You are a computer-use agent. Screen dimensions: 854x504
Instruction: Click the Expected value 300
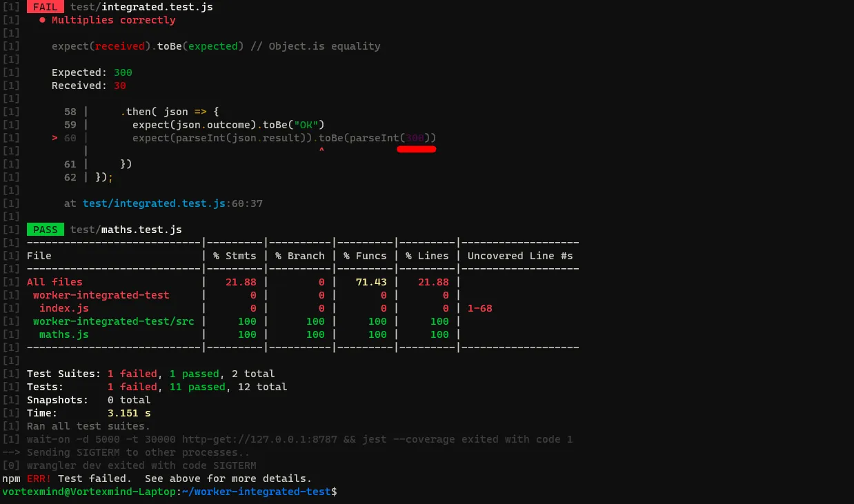(x=123, y=72)
